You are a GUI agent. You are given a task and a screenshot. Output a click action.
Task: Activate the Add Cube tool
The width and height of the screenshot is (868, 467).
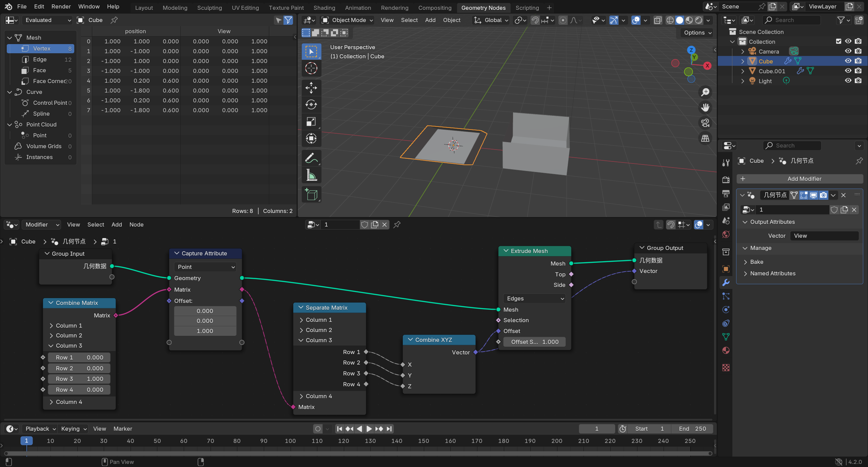click(x=311, y=194)
